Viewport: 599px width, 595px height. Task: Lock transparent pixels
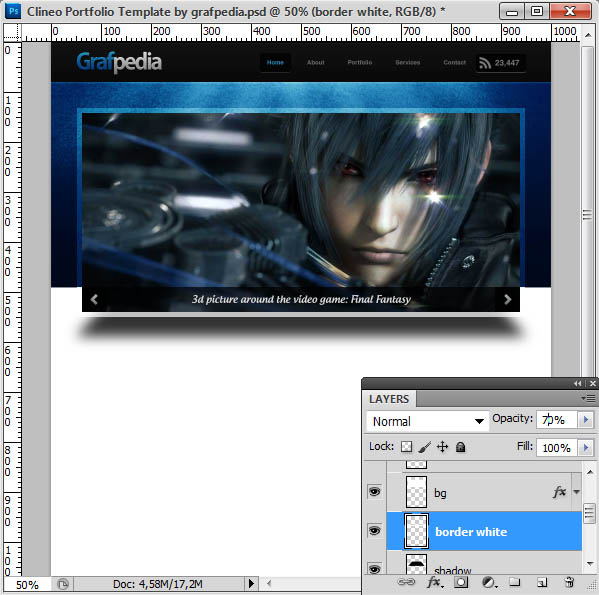[406, 446]
